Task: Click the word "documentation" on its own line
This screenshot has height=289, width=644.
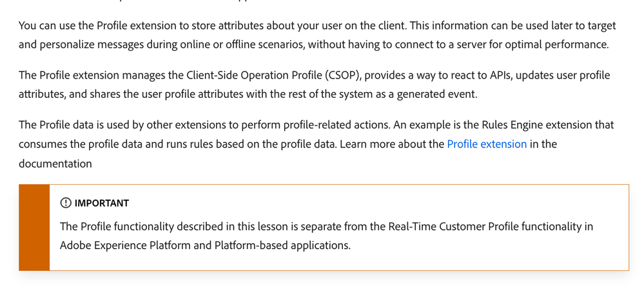Action: (55, 163)
